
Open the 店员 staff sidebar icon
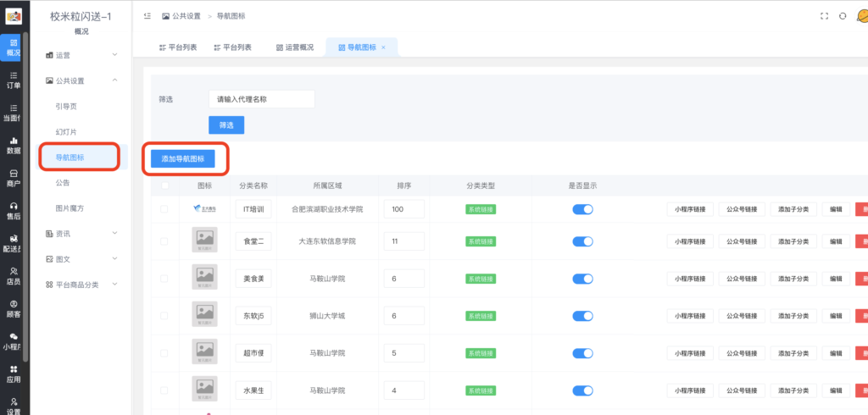coord(14,276)
